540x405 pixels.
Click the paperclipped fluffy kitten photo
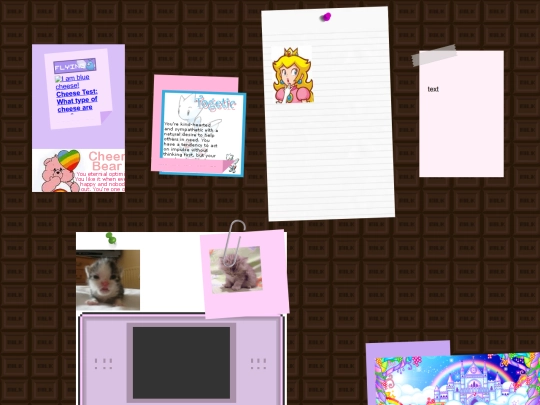point(236,270)
